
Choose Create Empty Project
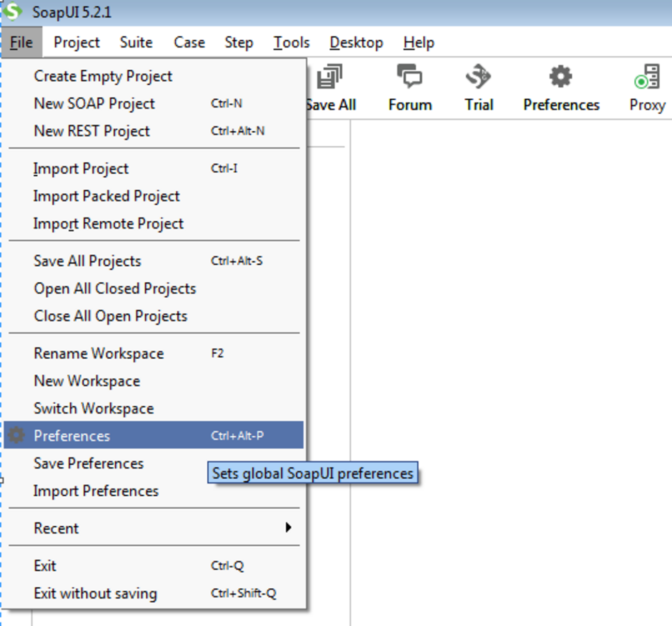point(154,76)
